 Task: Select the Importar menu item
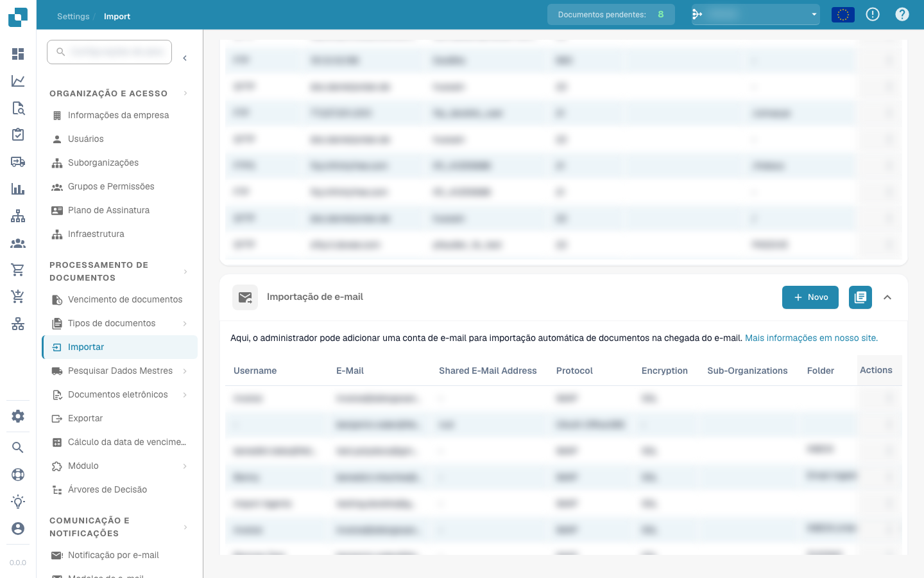click(119, 347)
